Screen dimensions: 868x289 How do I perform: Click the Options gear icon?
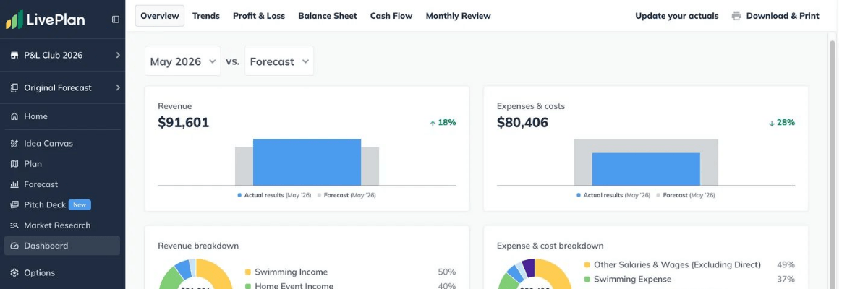click(14, 272)
